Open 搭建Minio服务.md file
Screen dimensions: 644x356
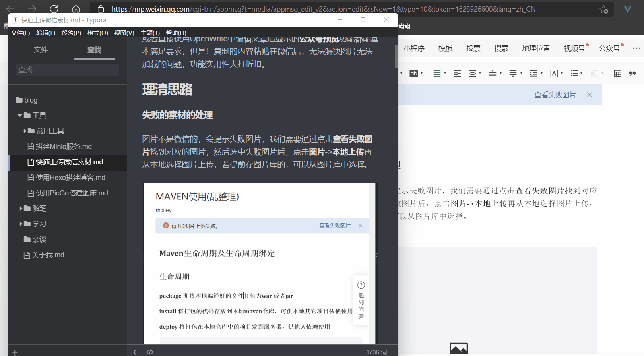tap(60, 146)
